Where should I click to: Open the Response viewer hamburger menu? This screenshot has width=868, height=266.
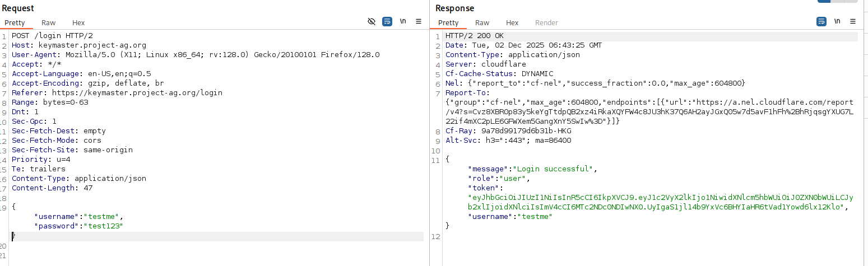[853, 22]
